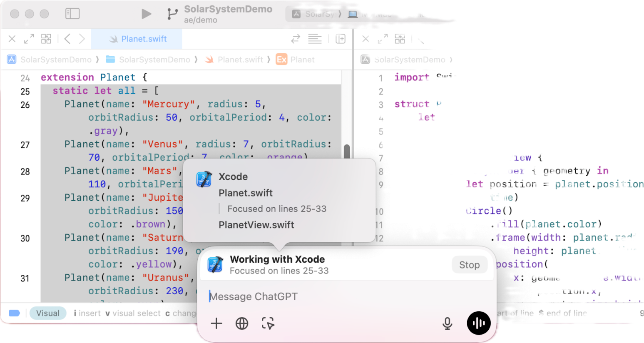644x343 pixels.
Task: Expand the right editor to full screen
Action: (x=383, y=39)
